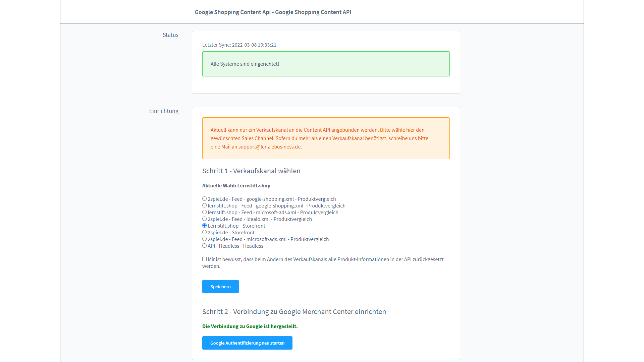Click the Google Shopping Content Api page title

[x=273, y=12]
